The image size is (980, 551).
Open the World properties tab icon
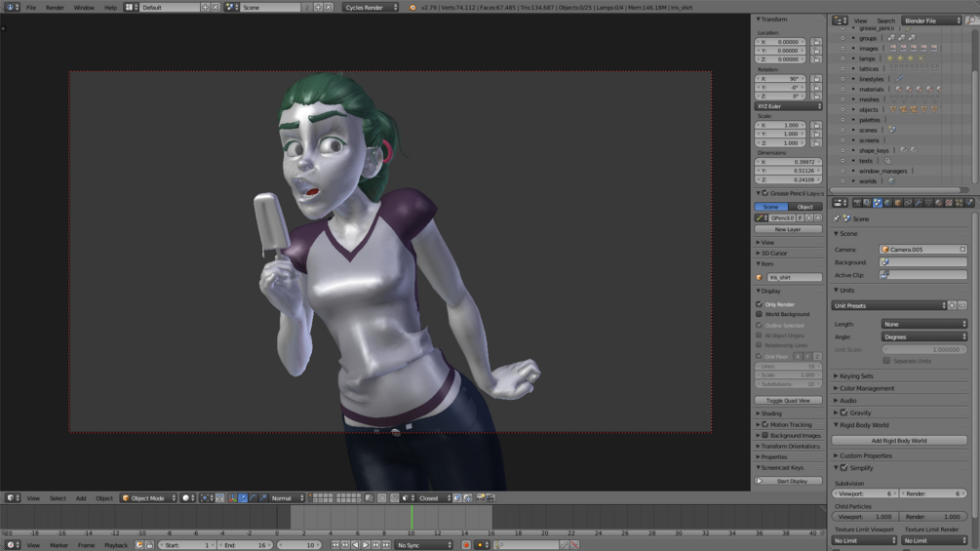pyautogui.click(x=887, y=203)
